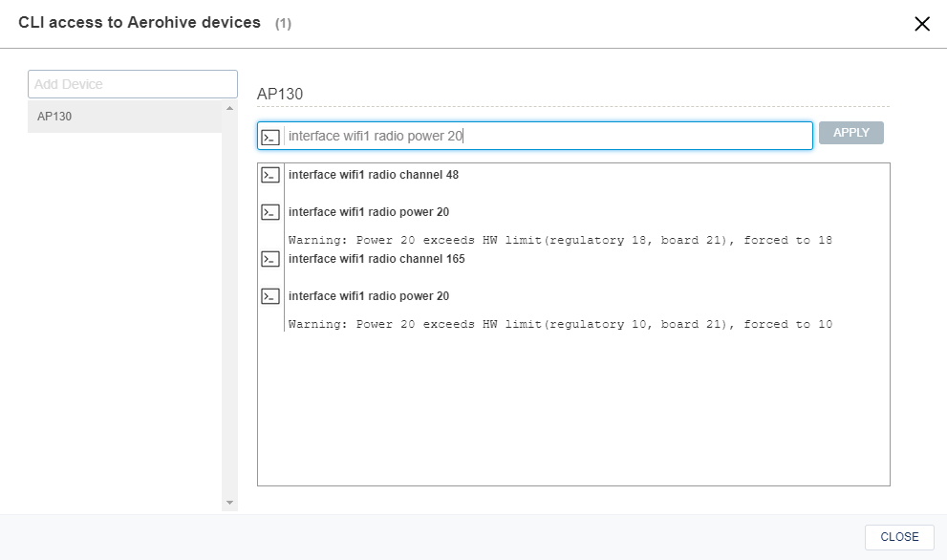
Task: Click the terminal icon above the 'forced to 18' warning
Action: pyautogui.click(x=270, y=212)
